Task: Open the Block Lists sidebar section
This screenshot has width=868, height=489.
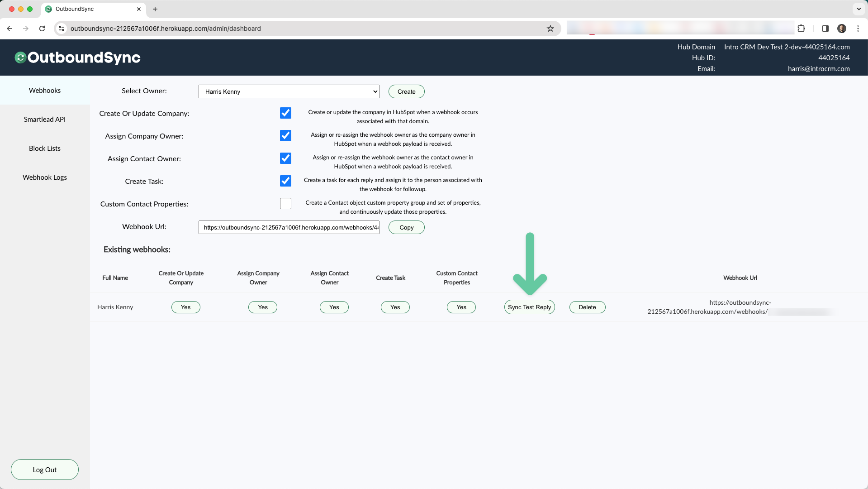Action: (x=45, y=149)
